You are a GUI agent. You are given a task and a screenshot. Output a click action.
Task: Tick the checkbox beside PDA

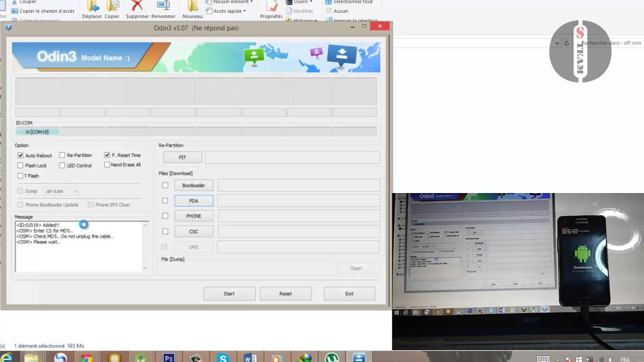(x=165, y=201)
